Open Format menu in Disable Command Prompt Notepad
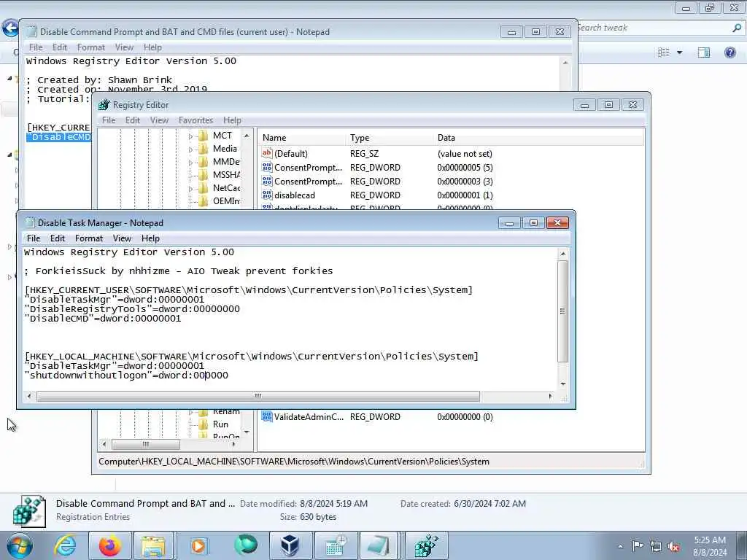 point(91,47)
